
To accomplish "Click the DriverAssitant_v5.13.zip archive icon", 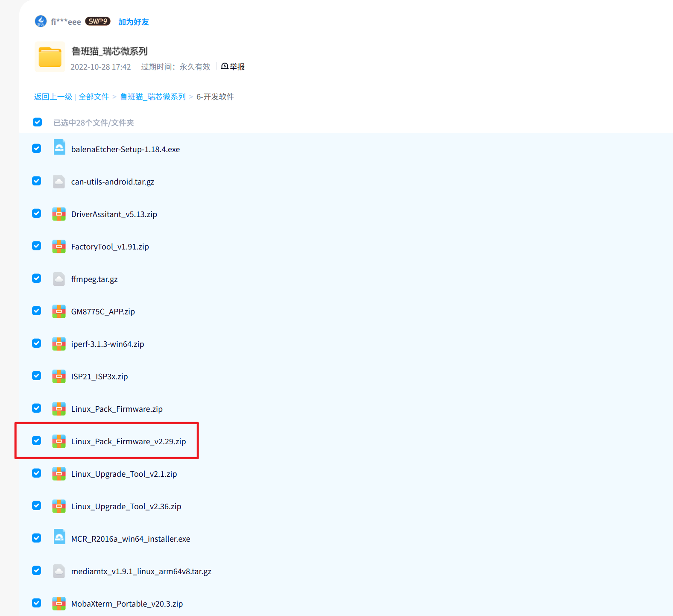I will [x=59, y=214].
